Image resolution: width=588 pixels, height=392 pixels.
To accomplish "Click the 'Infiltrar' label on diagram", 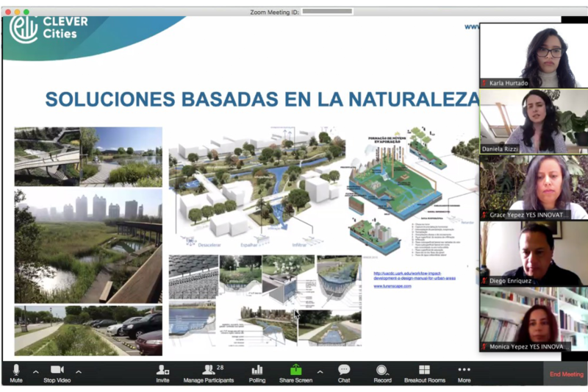I will coord(299,245).
